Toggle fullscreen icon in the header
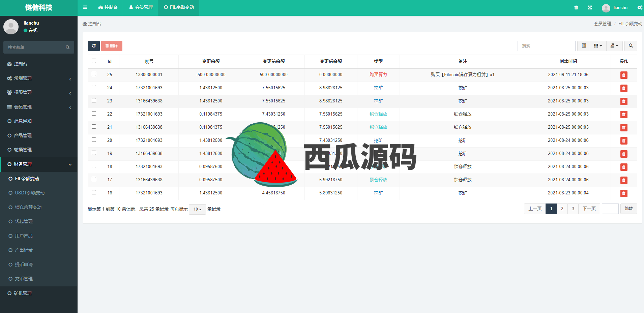 click(x=590, y=7)
